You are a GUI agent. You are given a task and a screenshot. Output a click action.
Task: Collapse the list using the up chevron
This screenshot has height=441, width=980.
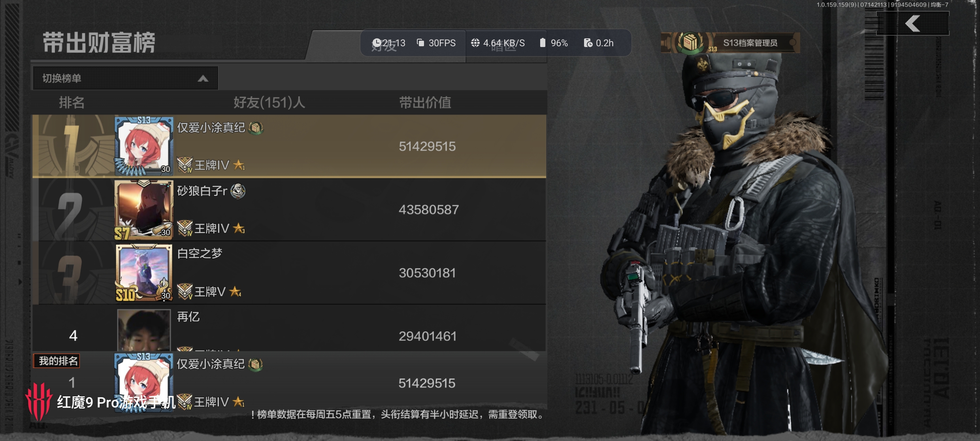[203, 79]
